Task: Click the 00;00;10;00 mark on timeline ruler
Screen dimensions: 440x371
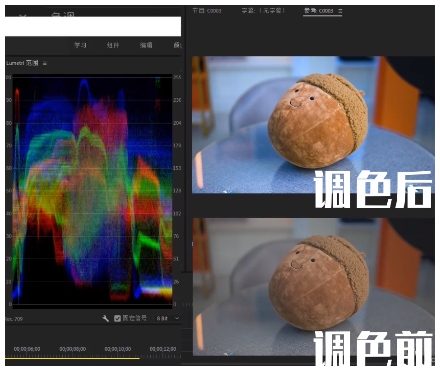Action: (118, 349)
